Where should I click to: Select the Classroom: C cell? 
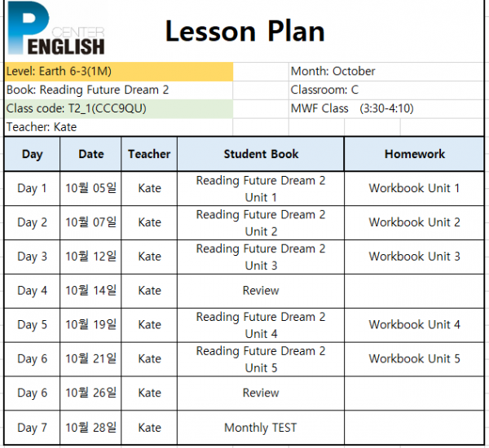click(386, 90)
